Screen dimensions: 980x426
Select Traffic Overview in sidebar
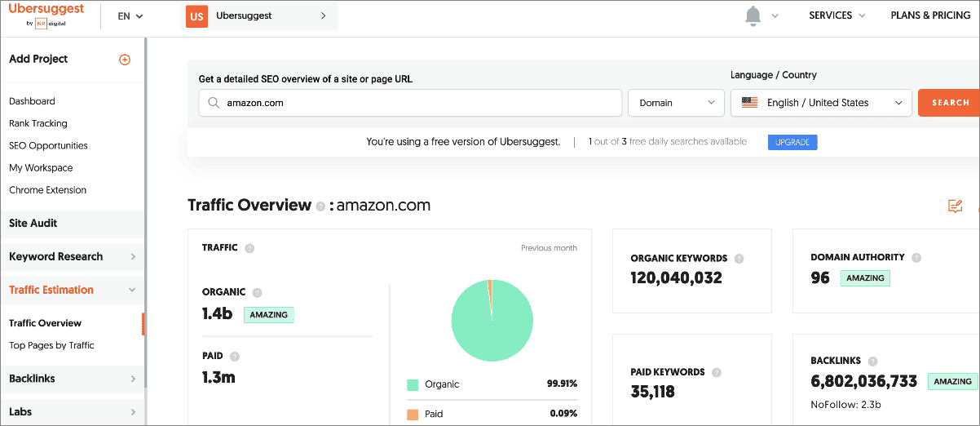46,323
